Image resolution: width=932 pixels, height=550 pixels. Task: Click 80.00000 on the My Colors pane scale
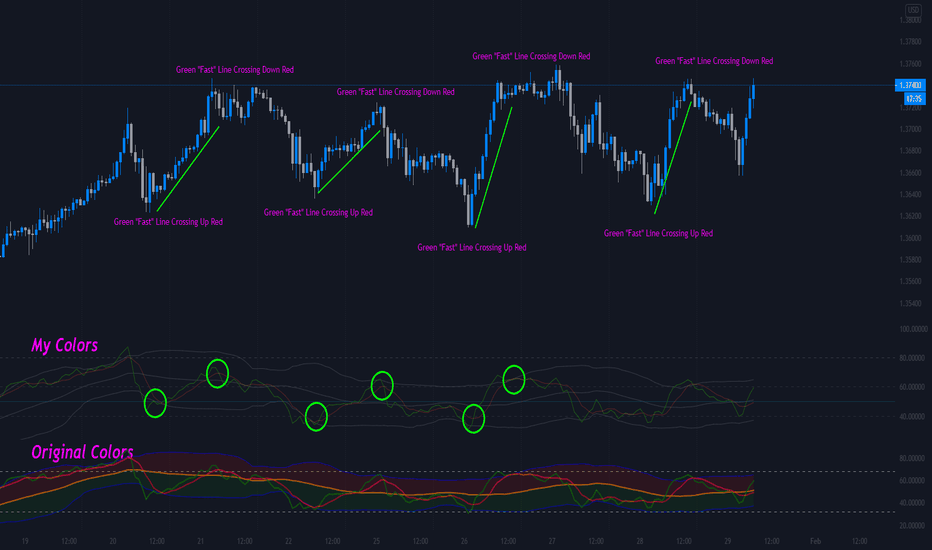coord(913,358)
